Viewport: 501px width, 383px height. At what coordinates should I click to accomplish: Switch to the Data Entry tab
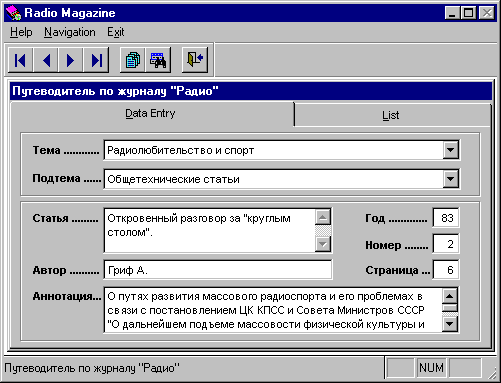click(x=152, y=114)
